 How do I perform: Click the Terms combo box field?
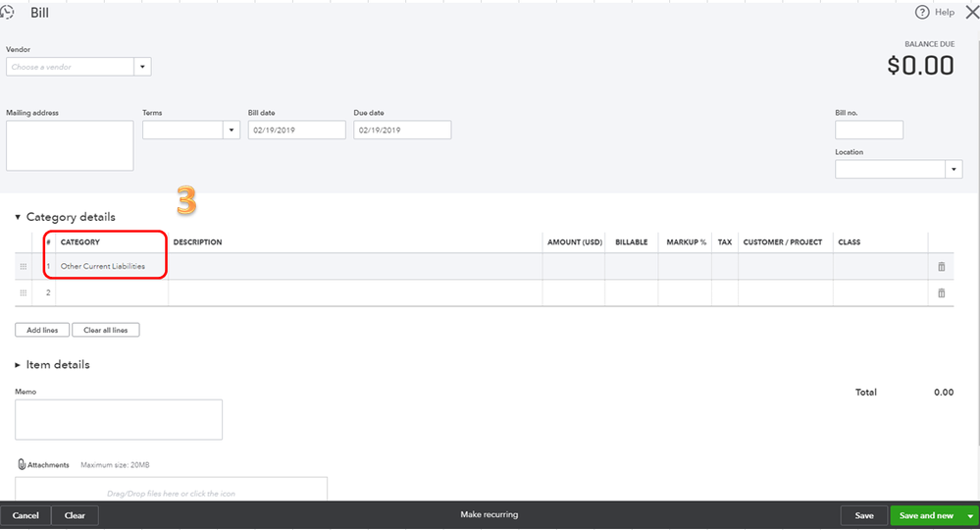coord(183,130)
